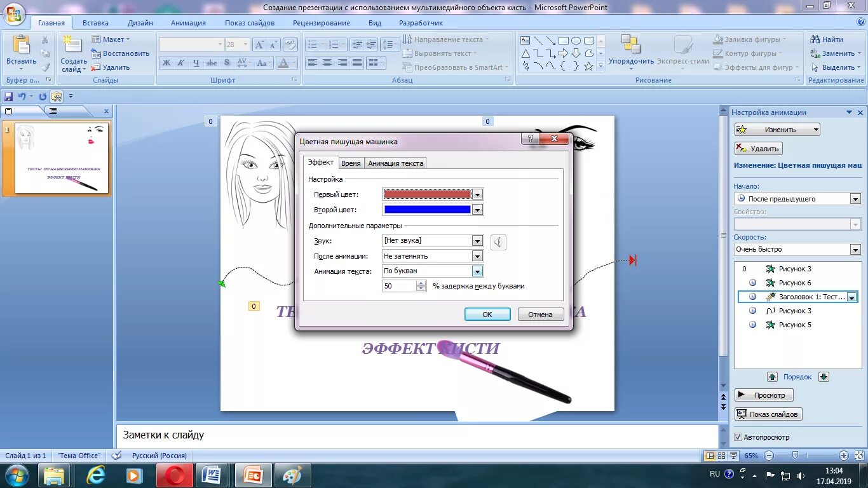Open the Второй цвет color dropdown
This screenshot has width=868, height=488.
click(478, 210)
